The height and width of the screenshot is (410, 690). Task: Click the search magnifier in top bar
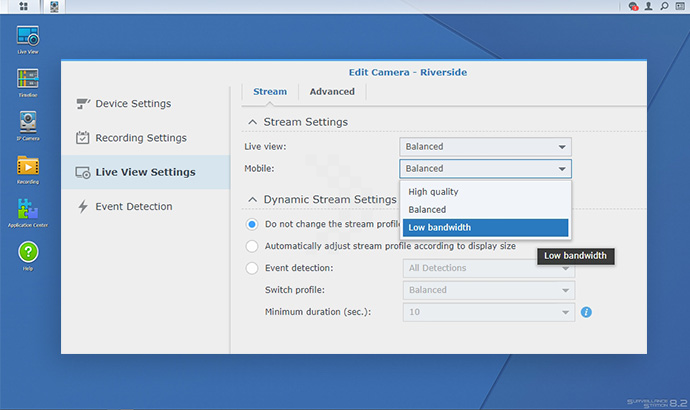tap(664, 6)
